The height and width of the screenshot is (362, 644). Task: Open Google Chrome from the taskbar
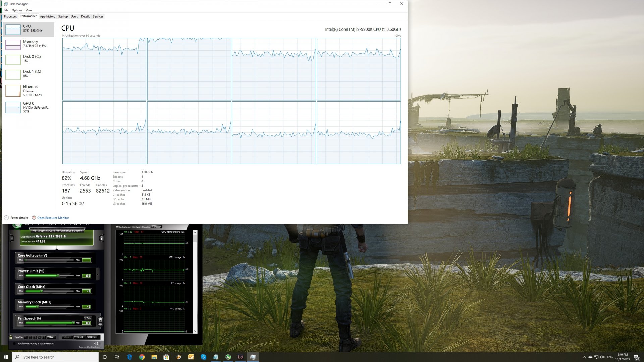[142, 357]
